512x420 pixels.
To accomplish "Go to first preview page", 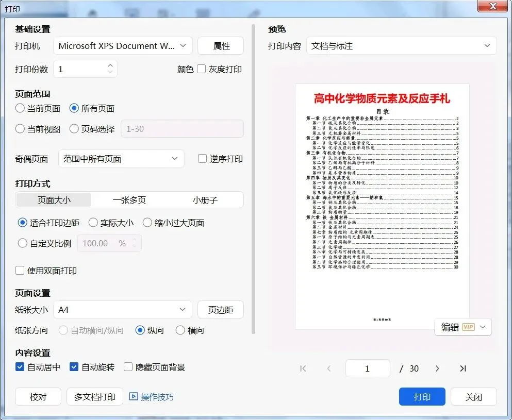I will point(303,368).
